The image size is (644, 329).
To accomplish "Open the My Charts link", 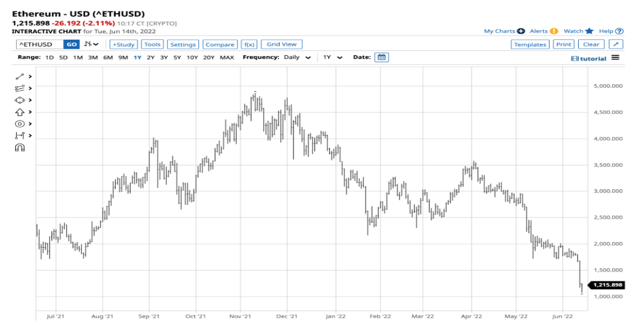I will click(x=499, y=31).
